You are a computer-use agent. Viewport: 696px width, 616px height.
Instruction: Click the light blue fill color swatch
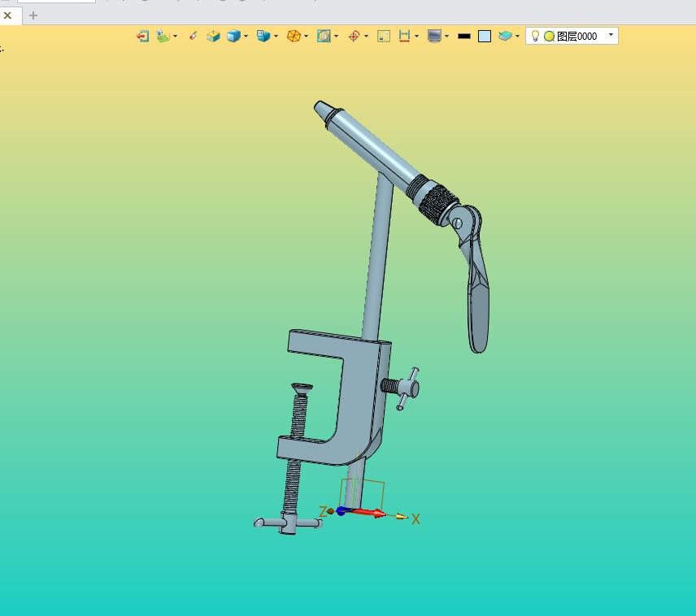click(485, 36)
